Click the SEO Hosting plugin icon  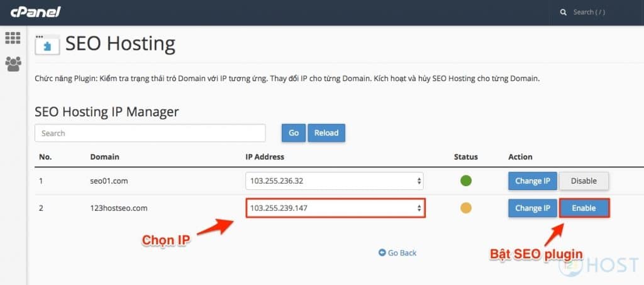(x=48, y=45)
